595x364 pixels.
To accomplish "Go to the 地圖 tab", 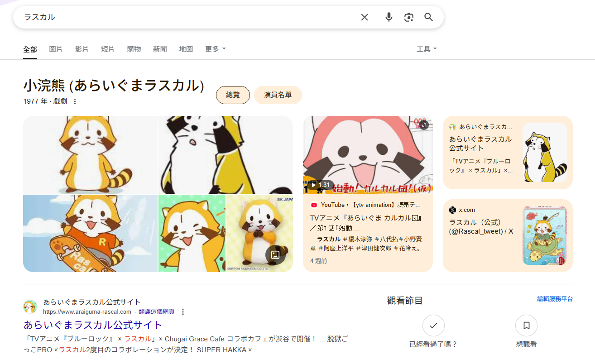I will (x=186, y=49).
